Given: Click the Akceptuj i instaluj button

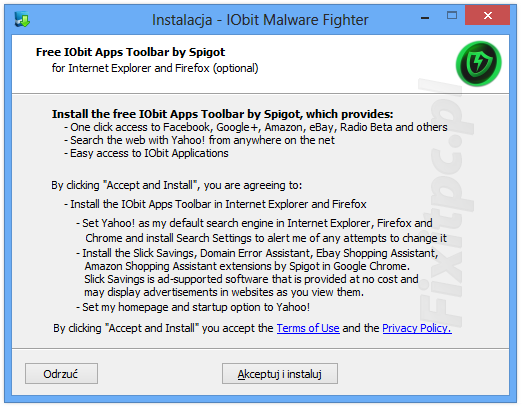Looking at the screenshot, I should 280,374.
